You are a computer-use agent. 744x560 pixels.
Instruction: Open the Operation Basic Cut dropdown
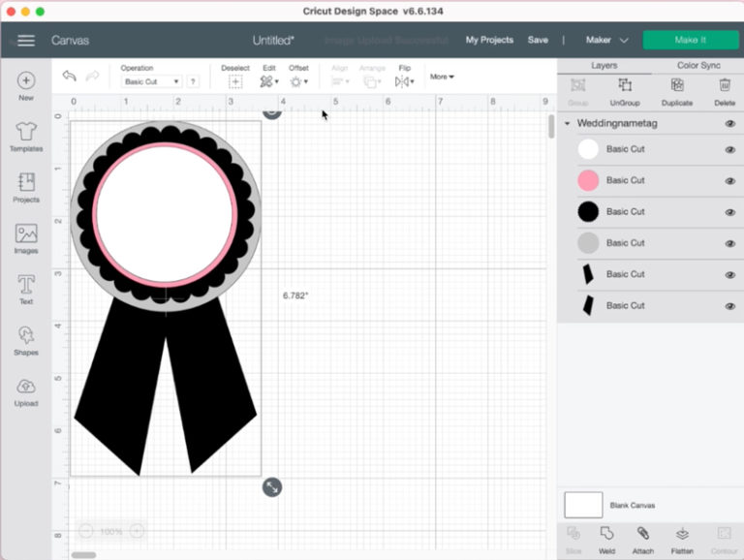pyautogui.click(x=152, y=82)
